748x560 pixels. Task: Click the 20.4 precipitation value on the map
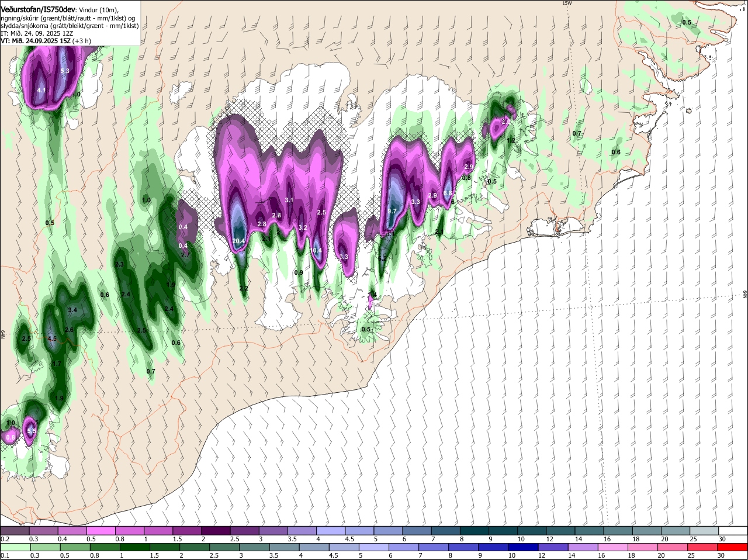tap(238, 241)
